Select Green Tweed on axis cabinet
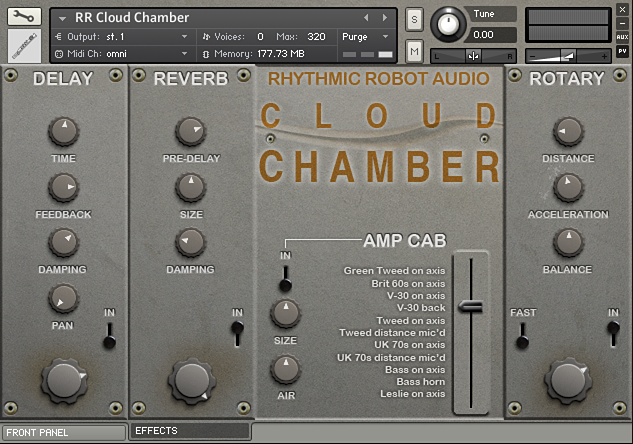This screenshot has width=633, height=444. tap(394, 270)
